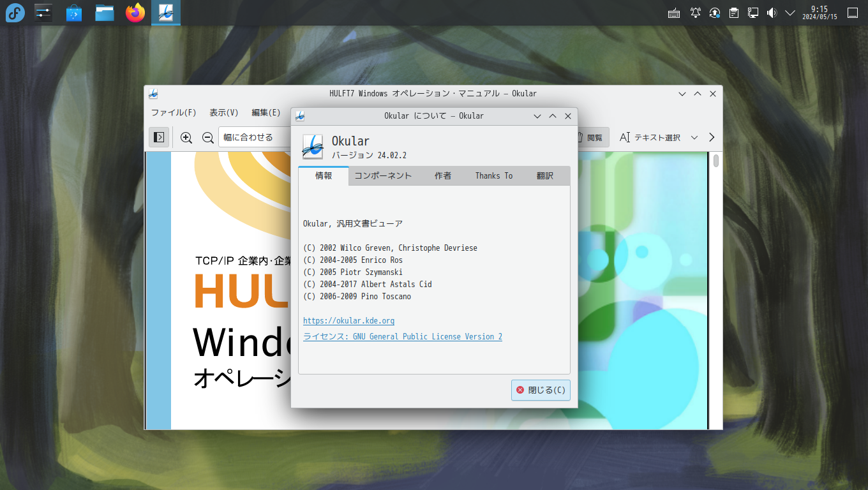The image size is (868, 490).
Task: Click the 閉じる(C) button
Action: (541, 390)
